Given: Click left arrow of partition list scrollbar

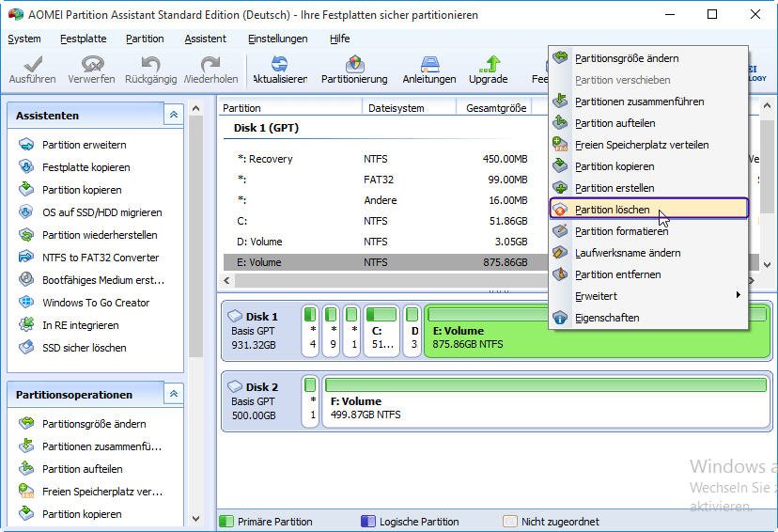Looking at the screenshot, I should (x=226, y=280).
